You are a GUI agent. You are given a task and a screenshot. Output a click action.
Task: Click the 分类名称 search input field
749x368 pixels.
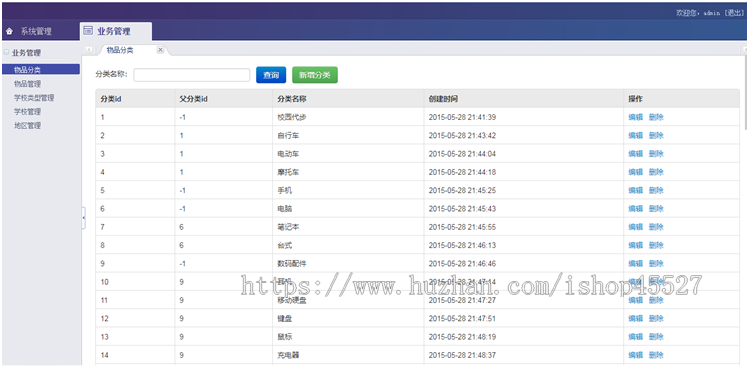coord(192,75)
